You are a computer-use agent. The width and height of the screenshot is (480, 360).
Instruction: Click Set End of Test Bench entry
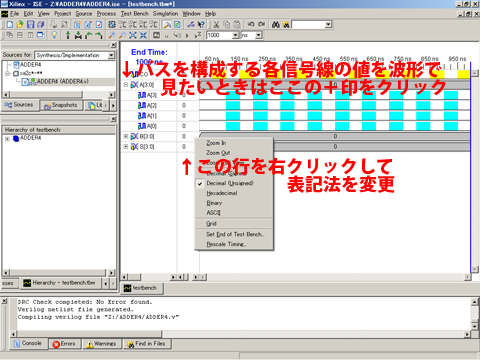point(234,234)
